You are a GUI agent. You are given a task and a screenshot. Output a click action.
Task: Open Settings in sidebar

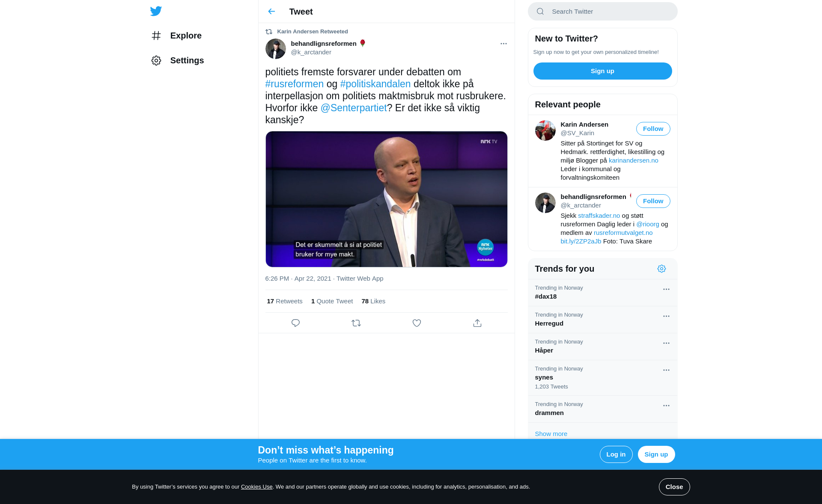tap(187, 60)
